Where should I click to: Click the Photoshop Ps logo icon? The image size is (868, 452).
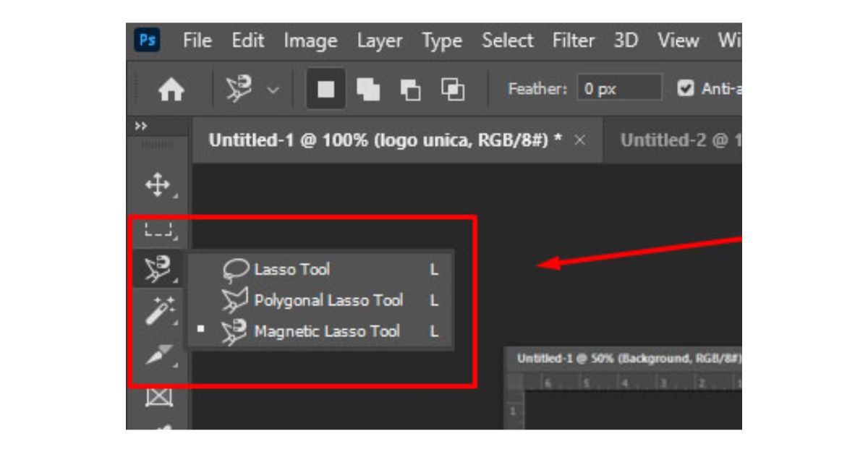click(x=147, y=40)
